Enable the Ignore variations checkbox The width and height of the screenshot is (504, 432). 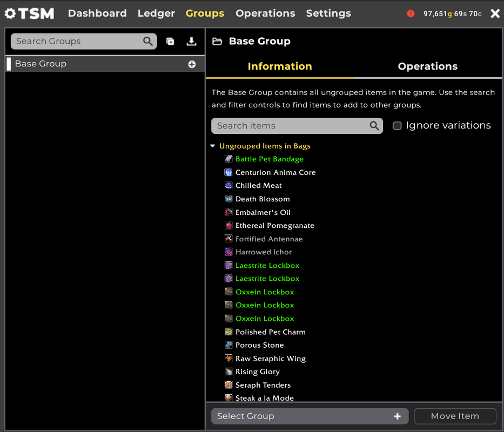(397, 126)
